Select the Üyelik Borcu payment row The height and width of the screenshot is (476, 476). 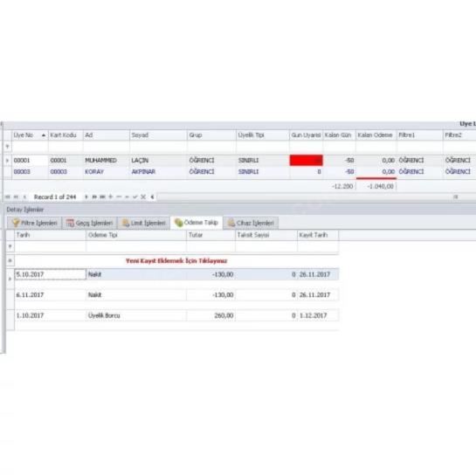(x=176, y=315)
